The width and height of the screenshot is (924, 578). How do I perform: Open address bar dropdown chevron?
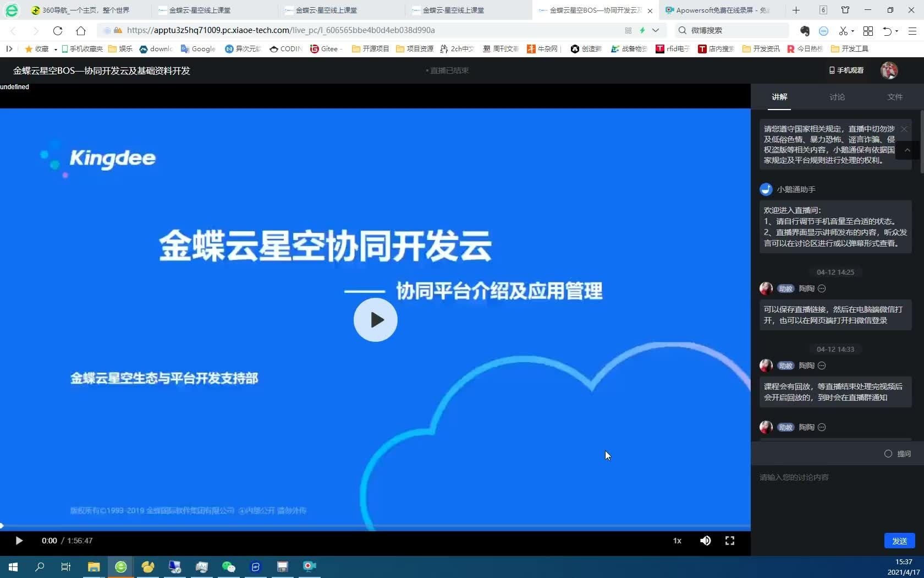pos(656,30)
